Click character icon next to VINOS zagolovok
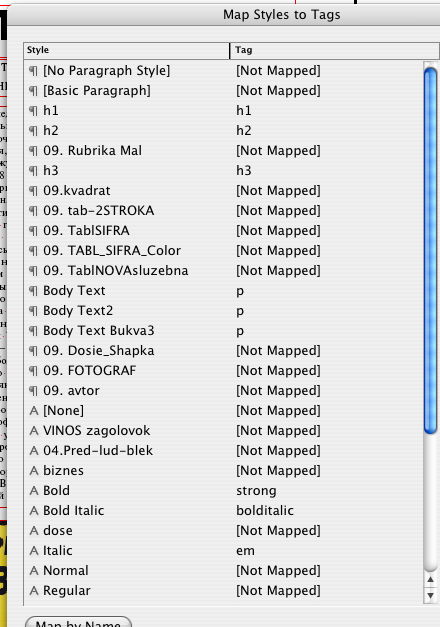The height and width of the screenshot is (627, 440). [34, 431]
